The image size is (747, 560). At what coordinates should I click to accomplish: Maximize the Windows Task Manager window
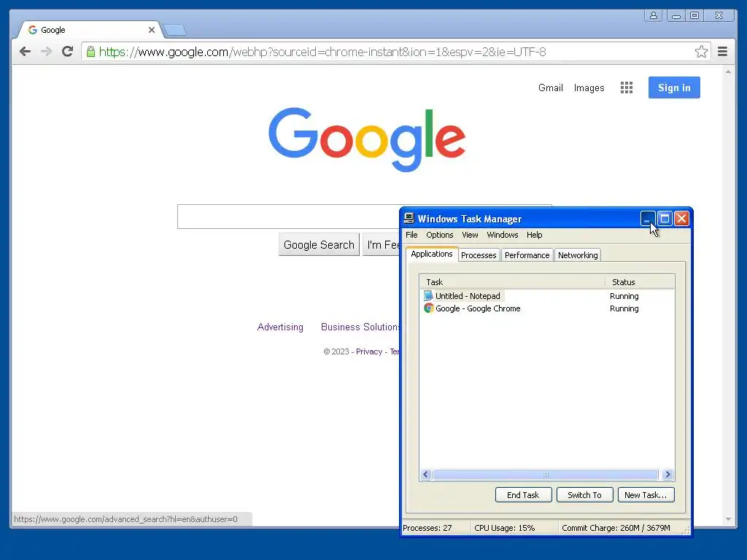click(x=665, y=219)
